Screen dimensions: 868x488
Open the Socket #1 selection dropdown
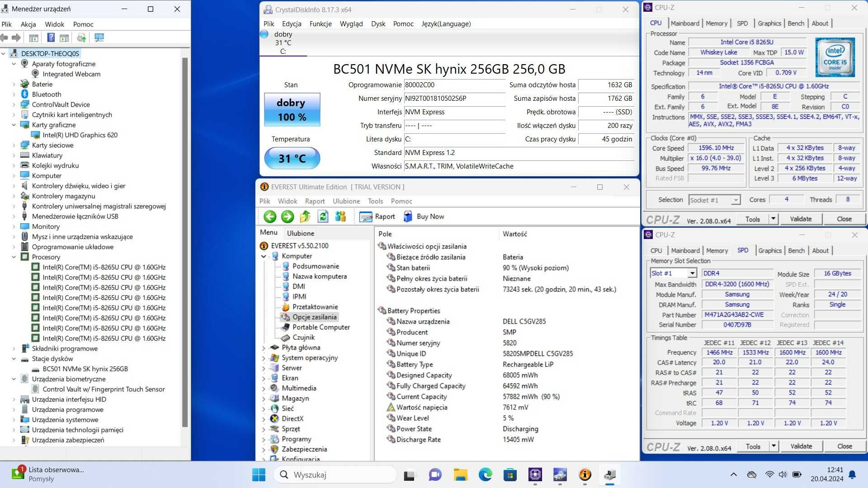[736, 200]
